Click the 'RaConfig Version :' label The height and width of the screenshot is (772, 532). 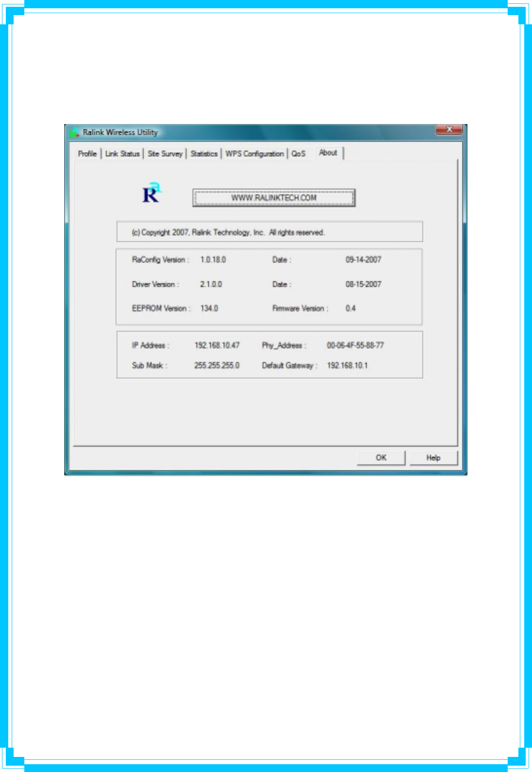click(x=160, y=260)
